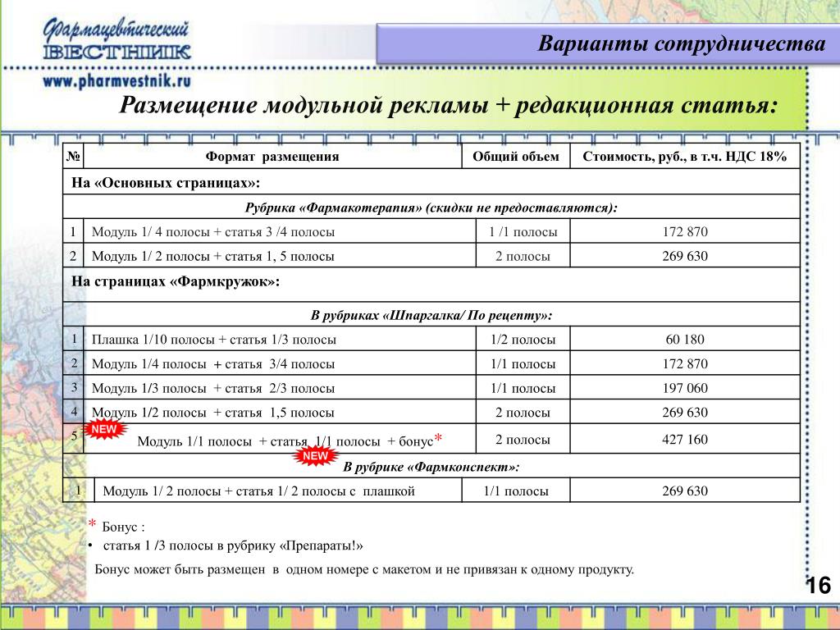This screenshot has height=630, width=840.
Task: Click the Бонус : footnote label
Action: 123,527
